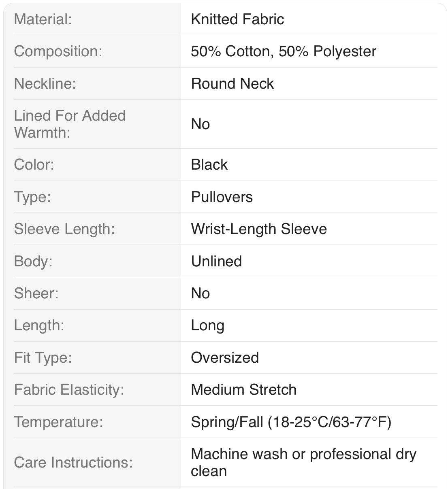
Task: Click the Round Neck value
Action: (x=233, y=84)
